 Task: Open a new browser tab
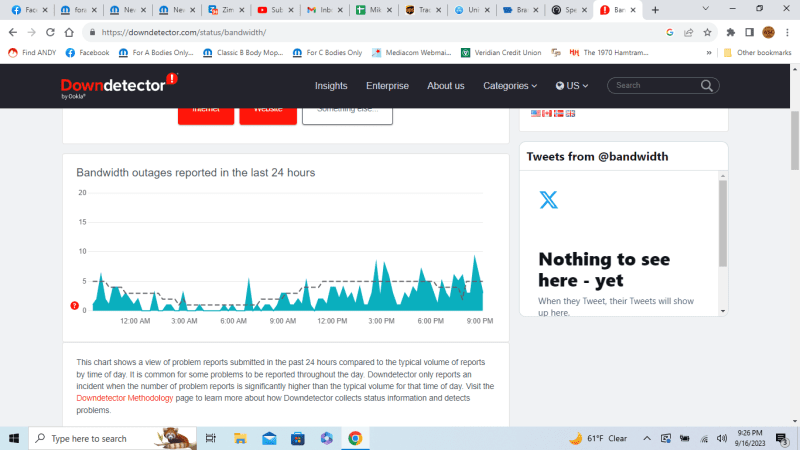click(655, 10)
